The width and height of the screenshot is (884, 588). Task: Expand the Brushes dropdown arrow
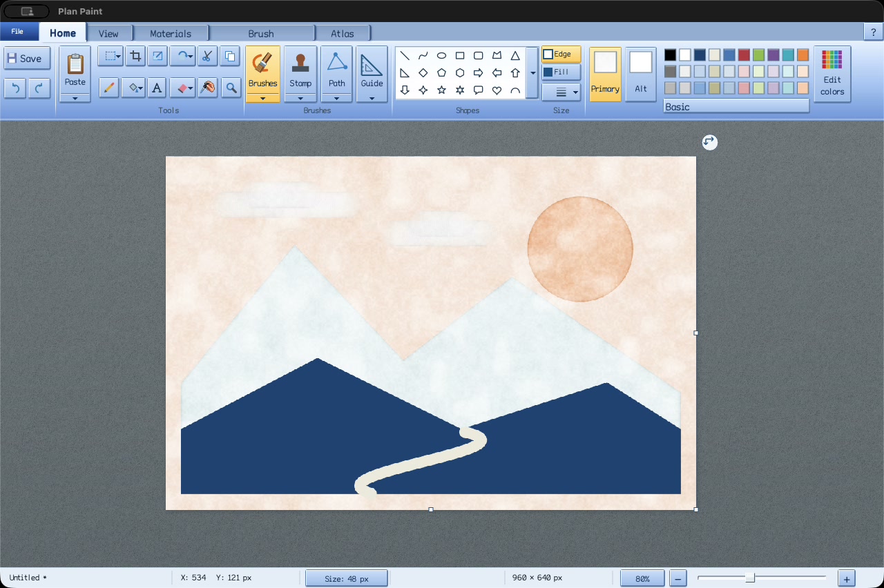point(262,98)
